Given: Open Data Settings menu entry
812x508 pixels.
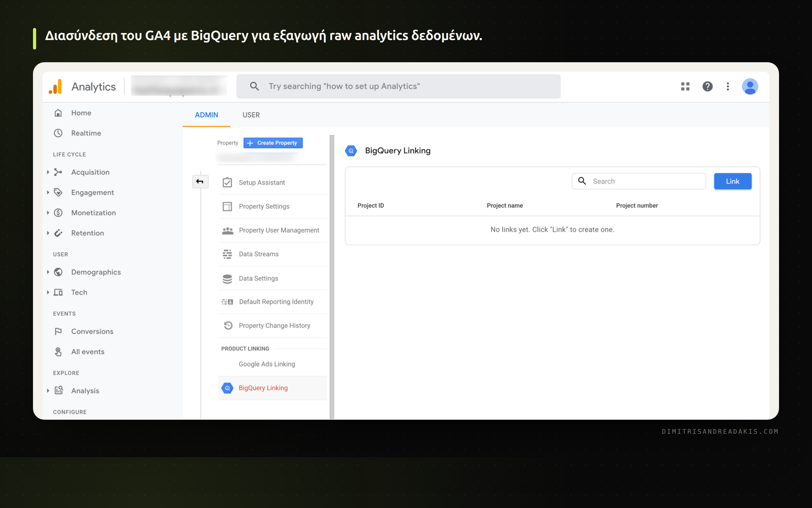Looking at the screenshot, I should (x=272, y=278).
